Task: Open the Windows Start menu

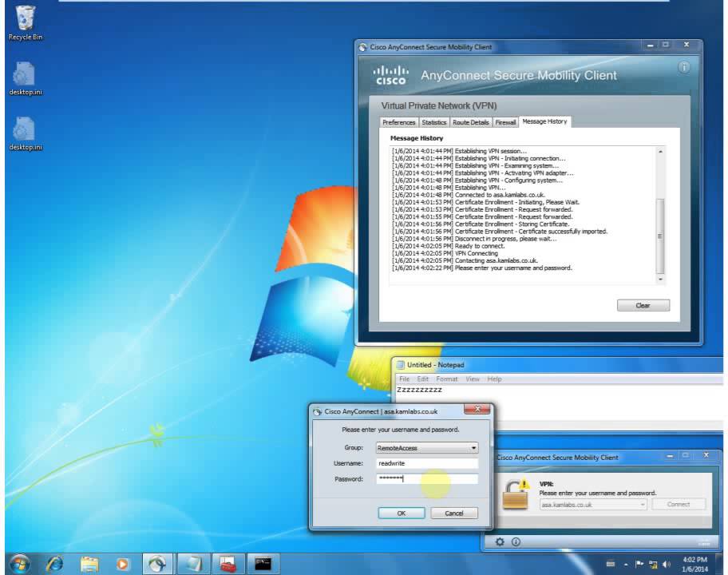Action: click(x=19, y=564)
